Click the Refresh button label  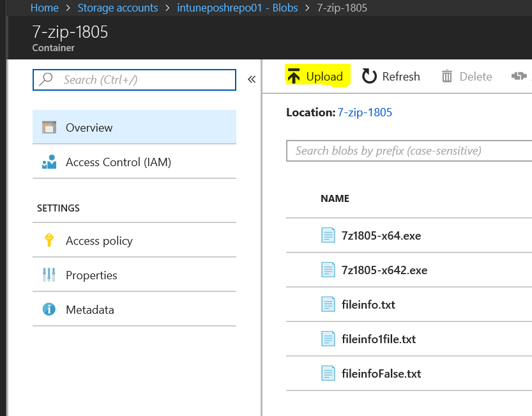pos(401,77)
